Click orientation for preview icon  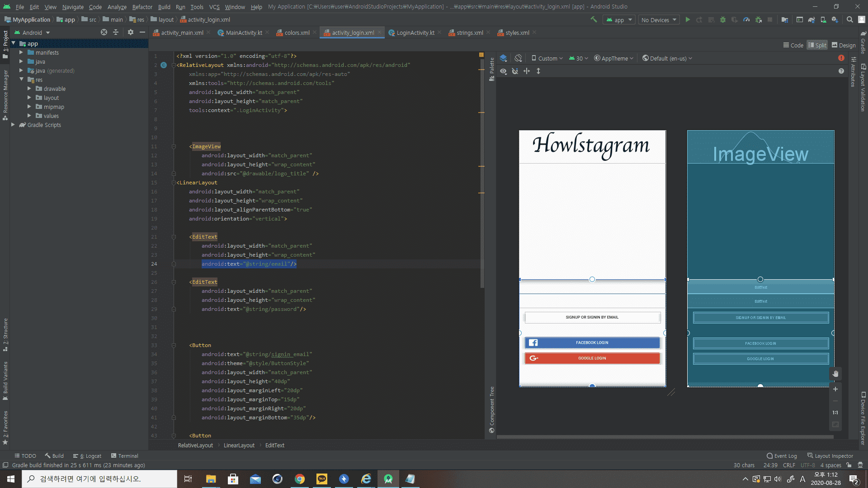pos(519,58)
